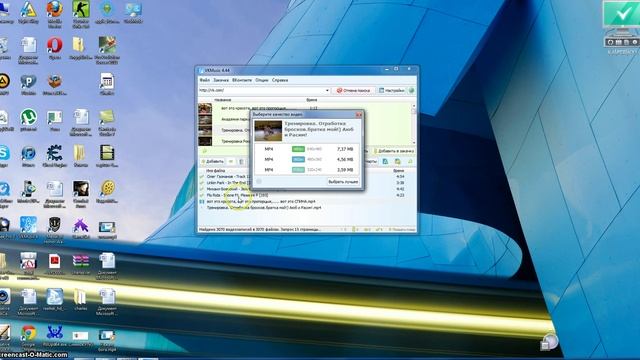This screenshot has width=640, height=360.
Task: Select the Linkin Park - In The End file
Action: point(227,183)
